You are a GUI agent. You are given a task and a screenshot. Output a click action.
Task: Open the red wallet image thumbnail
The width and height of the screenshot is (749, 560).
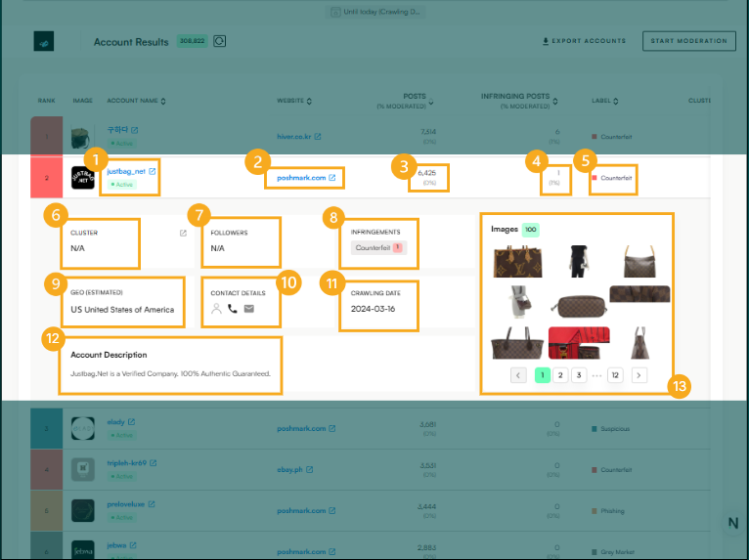(579, 343)
